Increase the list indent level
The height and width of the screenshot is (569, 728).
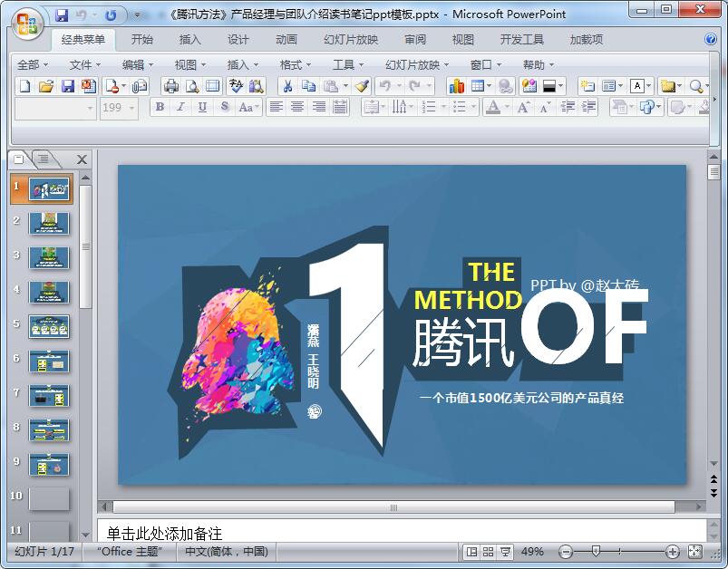pos(588,108)
